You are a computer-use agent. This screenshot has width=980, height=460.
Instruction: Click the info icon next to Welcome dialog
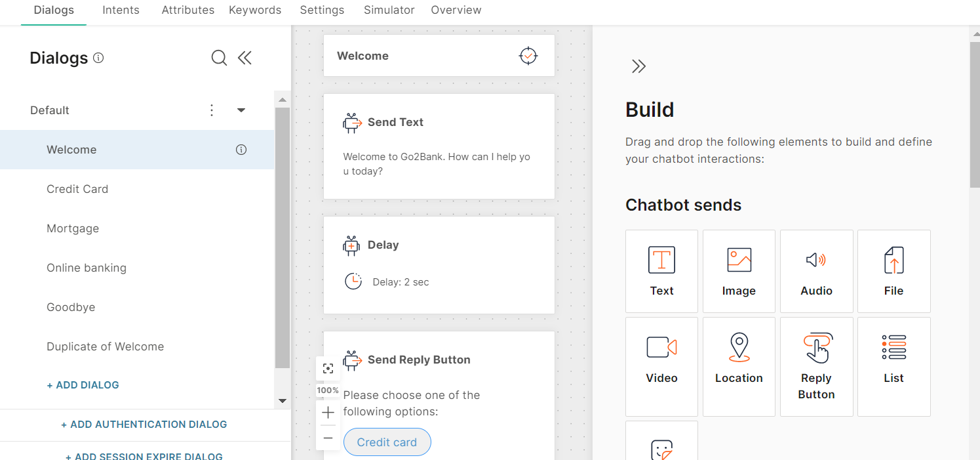click(241, 149)
